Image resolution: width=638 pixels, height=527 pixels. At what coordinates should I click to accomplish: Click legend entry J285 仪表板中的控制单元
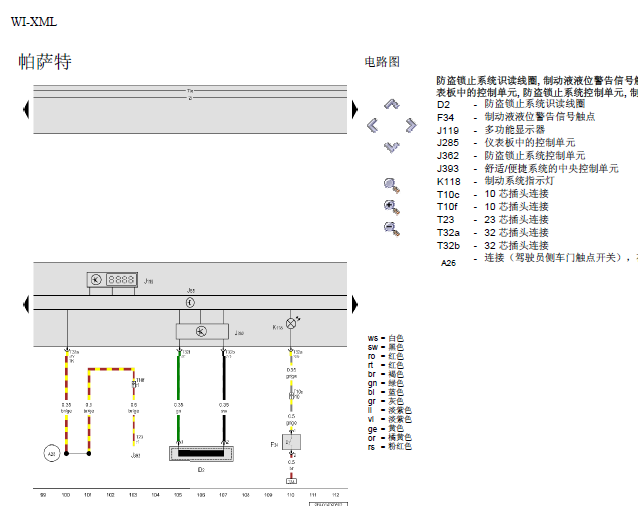tap(506, 143)
